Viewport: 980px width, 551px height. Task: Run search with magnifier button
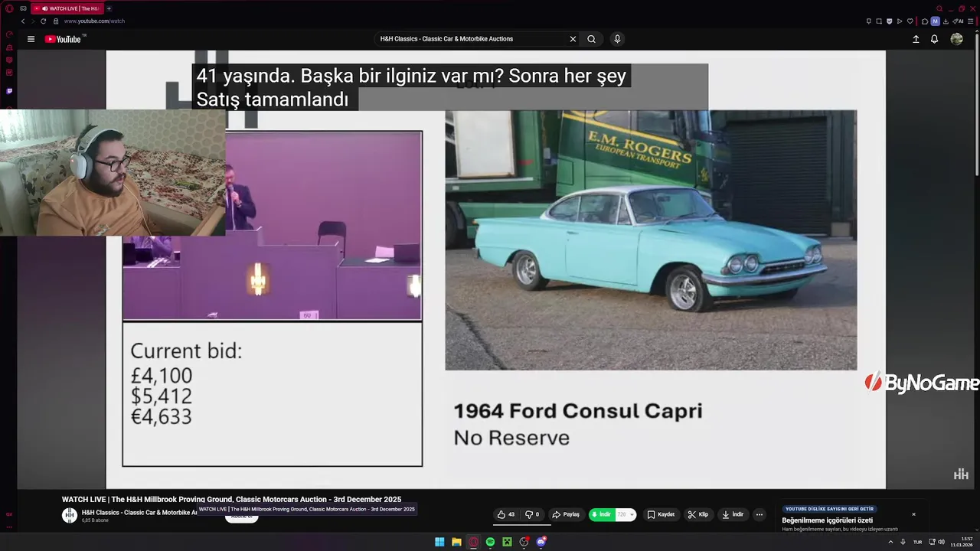coord(591,39)
